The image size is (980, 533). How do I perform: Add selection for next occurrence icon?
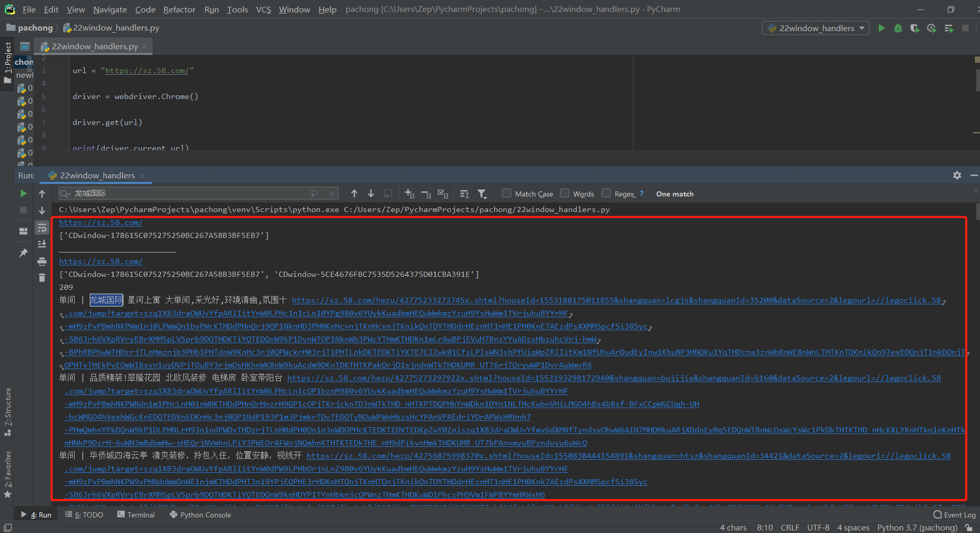tap(409, 193)
